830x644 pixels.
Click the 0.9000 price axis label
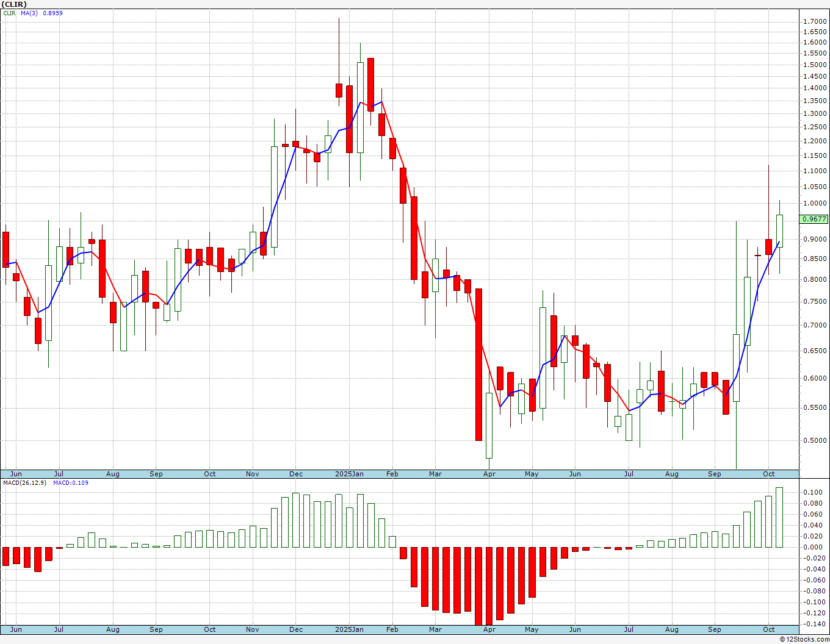tap(815, 240)
